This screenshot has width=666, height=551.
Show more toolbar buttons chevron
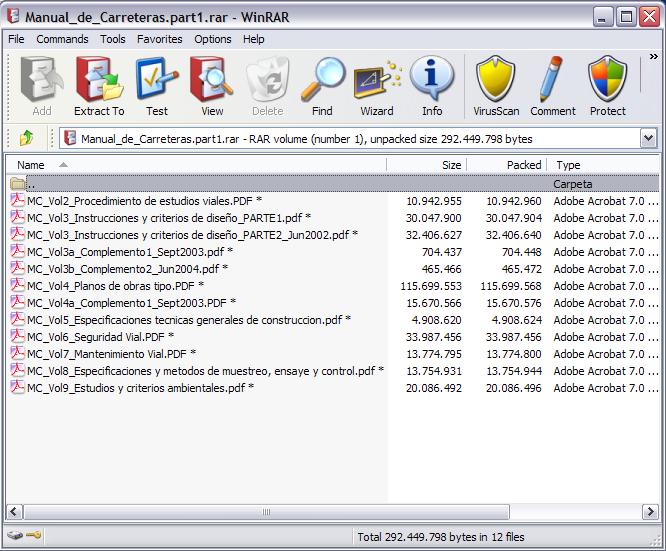pyautogui.click(x=654, y=57)
